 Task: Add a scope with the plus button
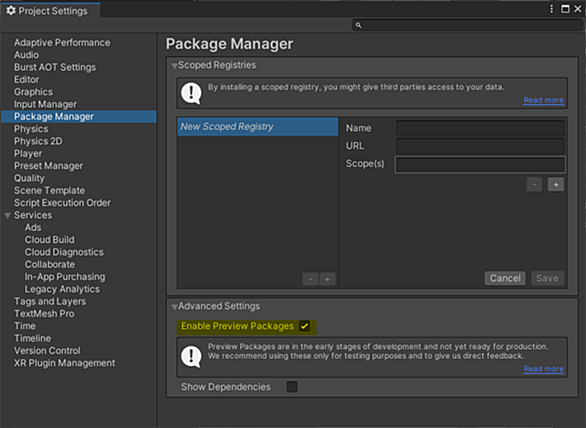coord(556,184)
